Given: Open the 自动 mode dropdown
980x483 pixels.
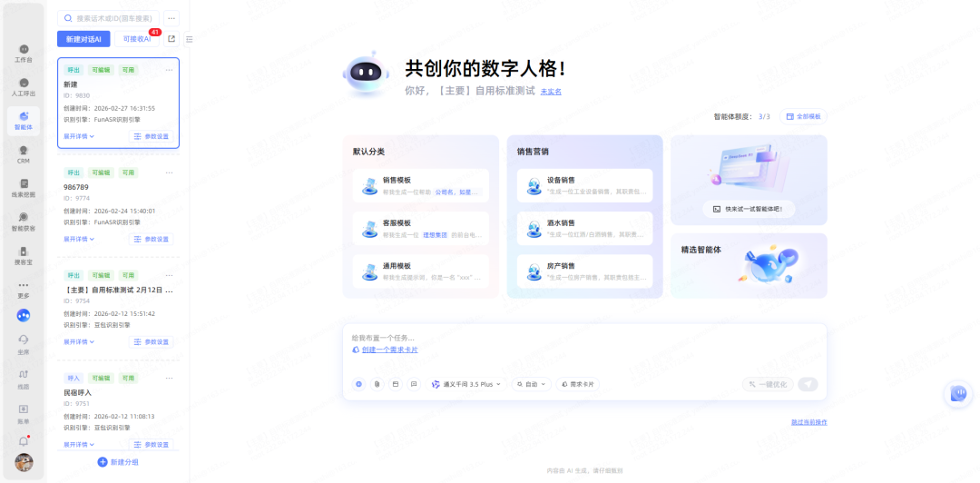Looking at the screenshot, I should (532, 384).
